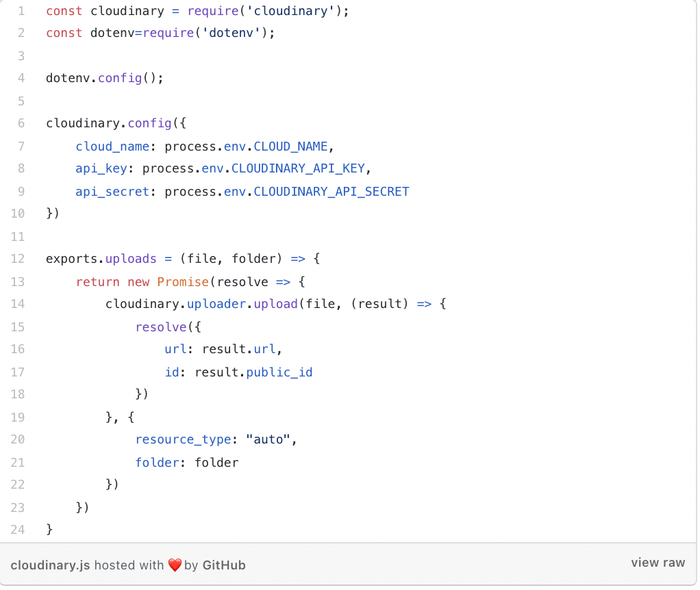This screenshot has width=700, height=590.
Task: Click the 'api_secret' property key
Action: point(112,192)
